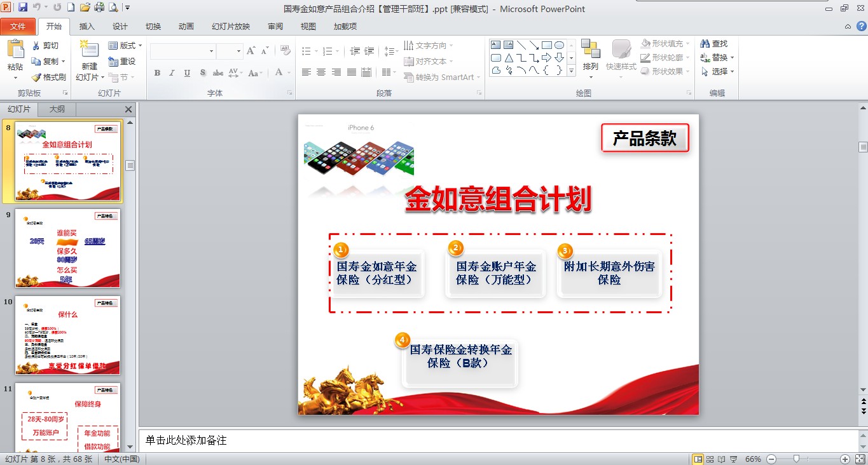
Task: Center text in paragraph group
Action: (321, 72)
